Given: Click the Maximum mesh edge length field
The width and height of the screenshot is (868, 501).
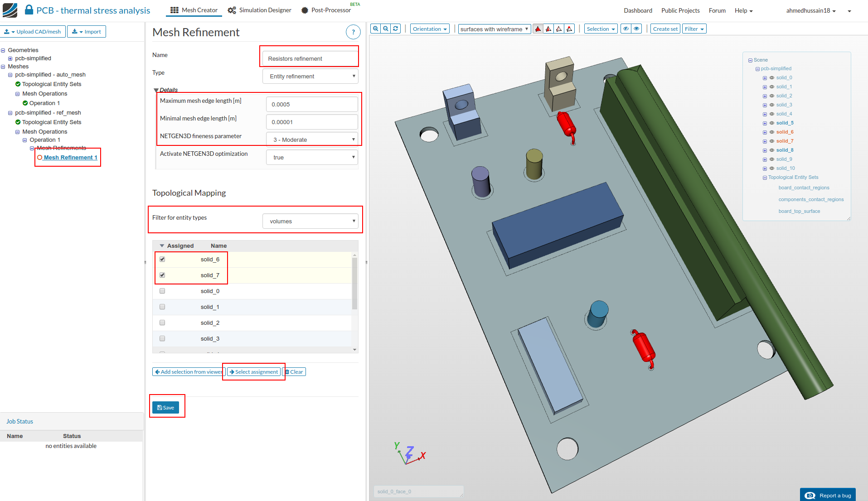Looking at the screenshot, I should point(312,104).
